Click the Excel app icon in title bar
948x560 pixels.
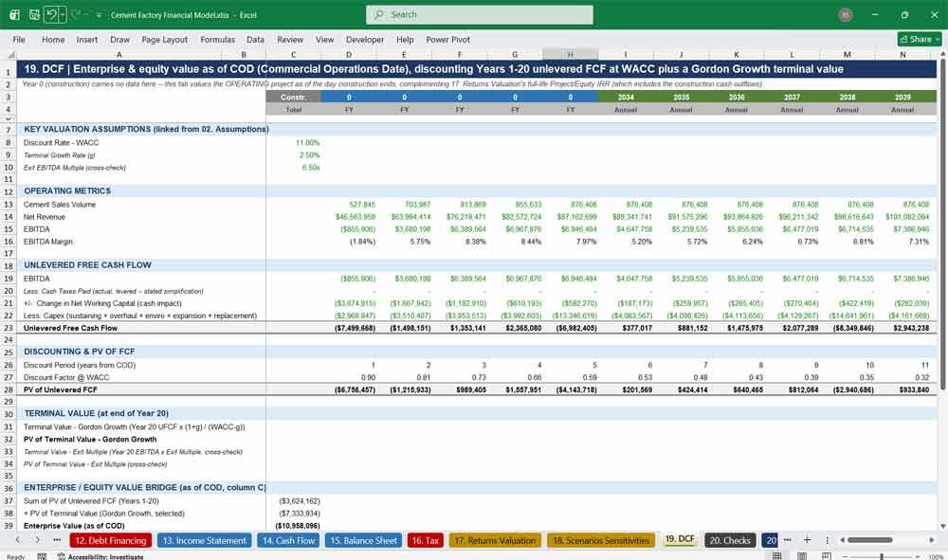[14, 14]
